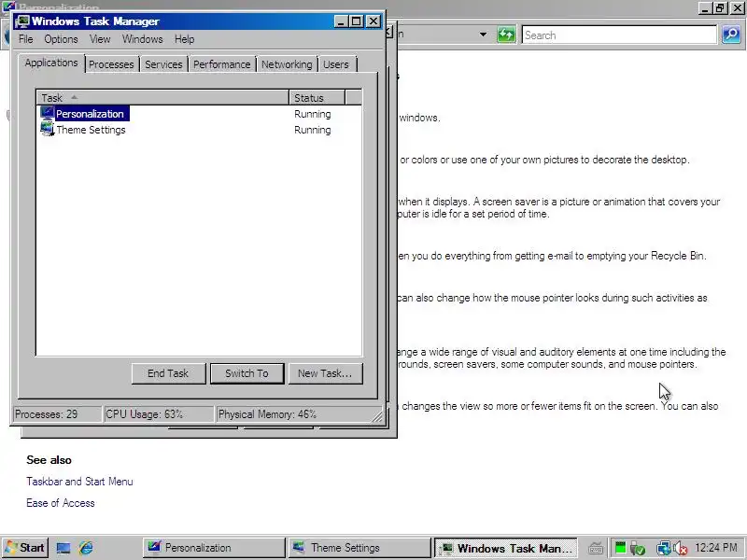
Task: Click the search magnifier button in Personalization window
Action: (731, 35)
